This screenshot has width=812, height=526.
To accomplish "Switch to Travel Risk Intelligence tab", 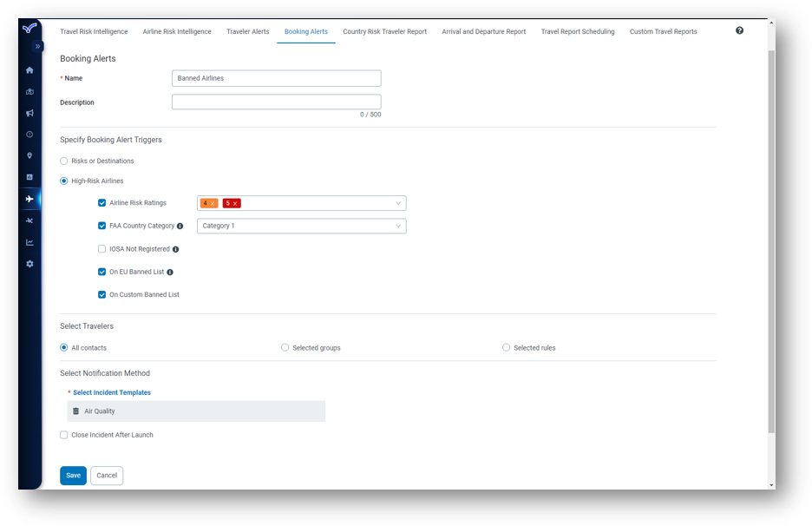I will pos(94,31).
